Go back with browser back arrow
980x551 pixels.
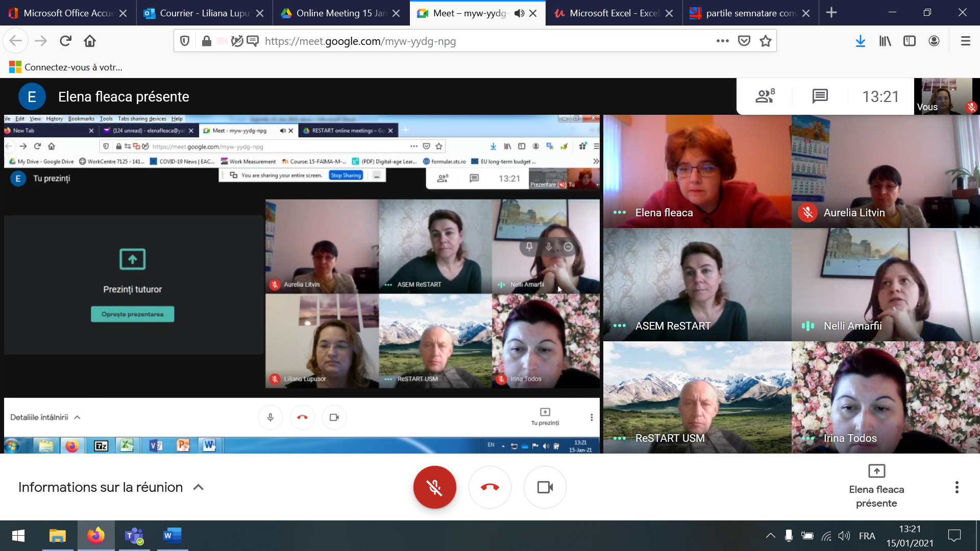pos(15,41)
